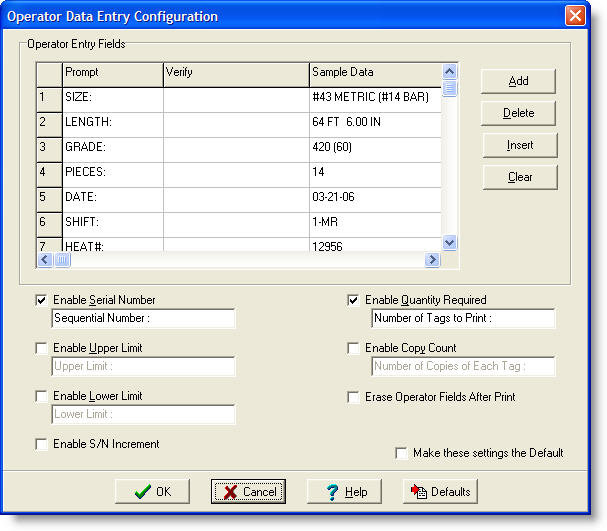Click the Clear button
Screen dimensions: 607x531
click(x=520, y=177)
